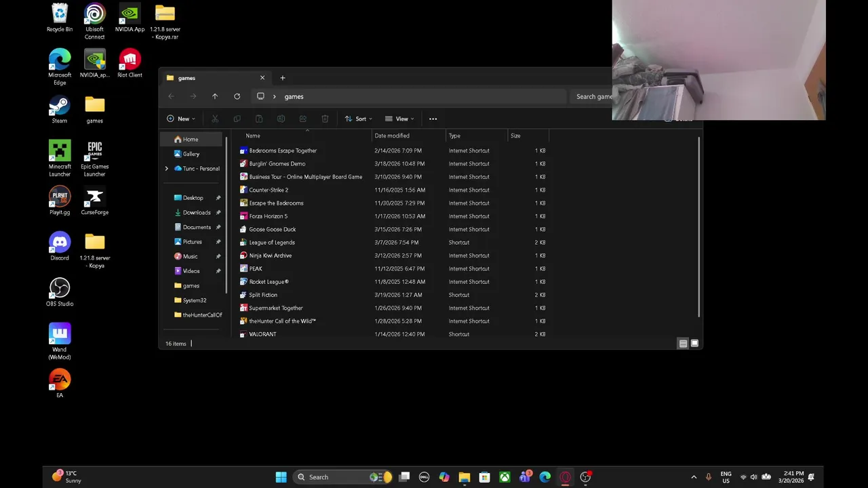Viewport: 868px width, 488px height.
Task: Open the Epic Games Launcher desktop icon
Action: pos(95,159)
